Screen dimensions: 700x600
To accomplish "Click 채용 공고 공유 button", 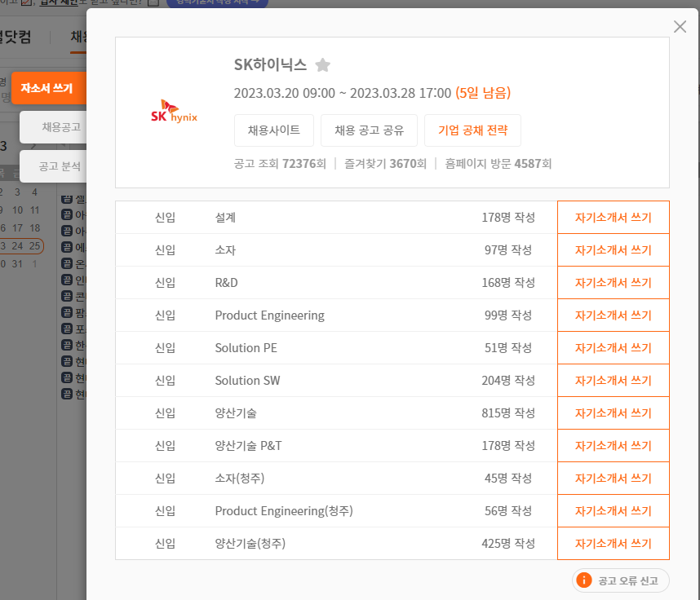I will (x=370, y=130).
